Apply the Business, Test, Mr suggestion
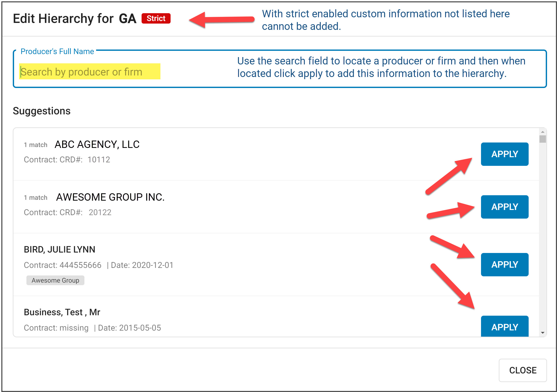557x392 pixels. 505,326
